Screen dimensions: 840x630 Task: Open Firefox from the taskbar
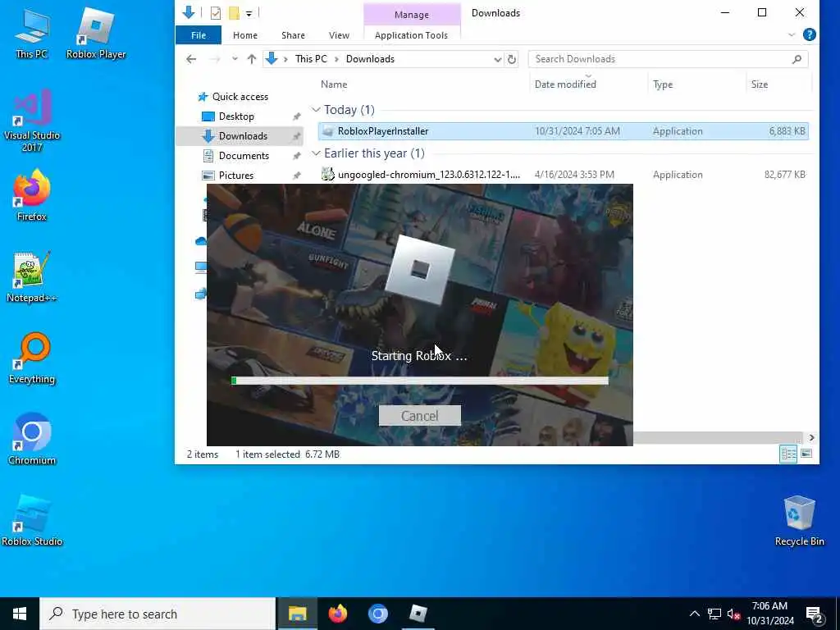(x=337, y=614)
